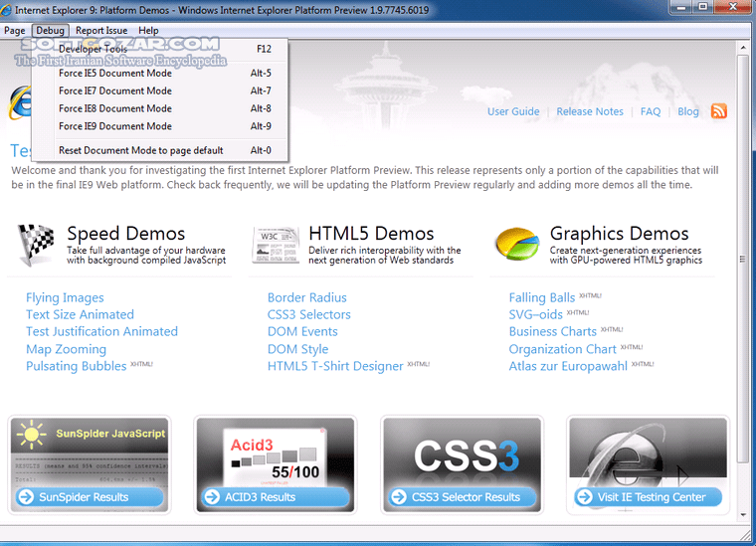Open the Flying Images demo
This screenshot has height=546, width=756.
(x=65, y=297)
